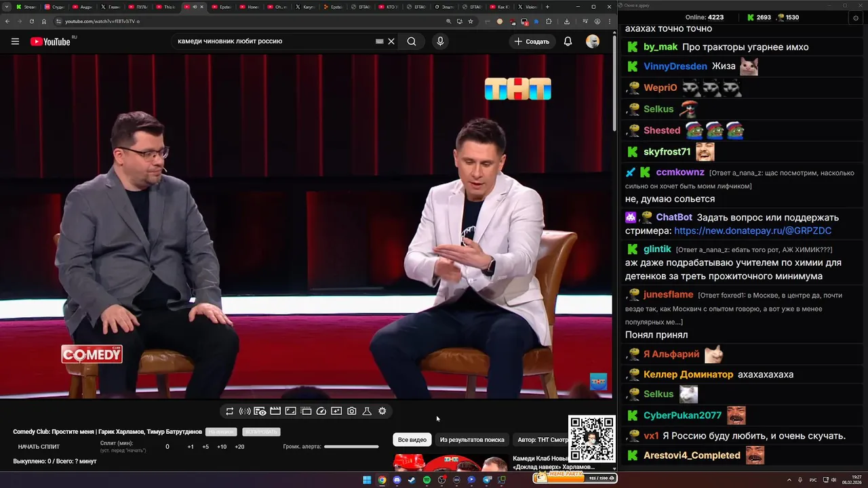Go back in the browser

point(7,21)
